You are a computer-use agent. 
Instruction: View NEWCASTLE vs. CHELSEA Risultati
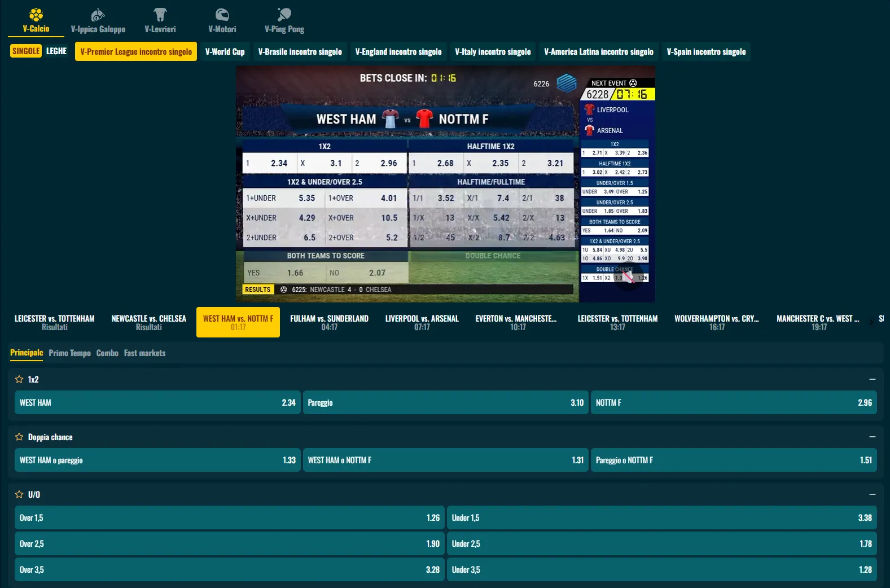coord(149,322)
